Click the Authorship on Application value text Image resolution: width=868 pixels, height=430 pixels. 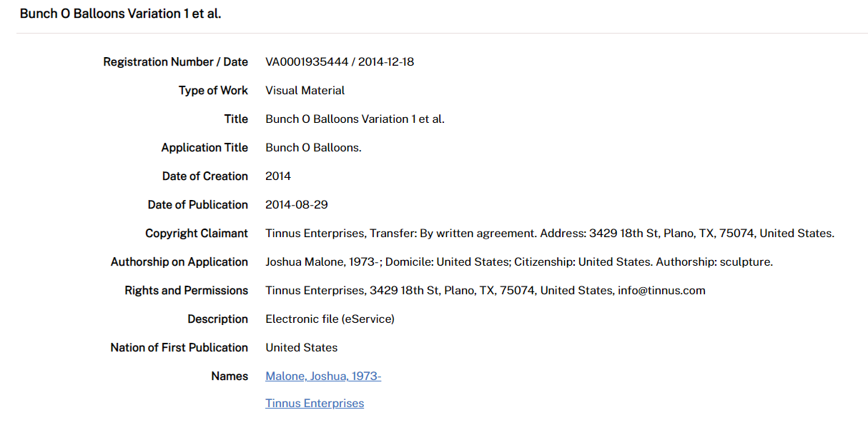click(x=518, y=262)
